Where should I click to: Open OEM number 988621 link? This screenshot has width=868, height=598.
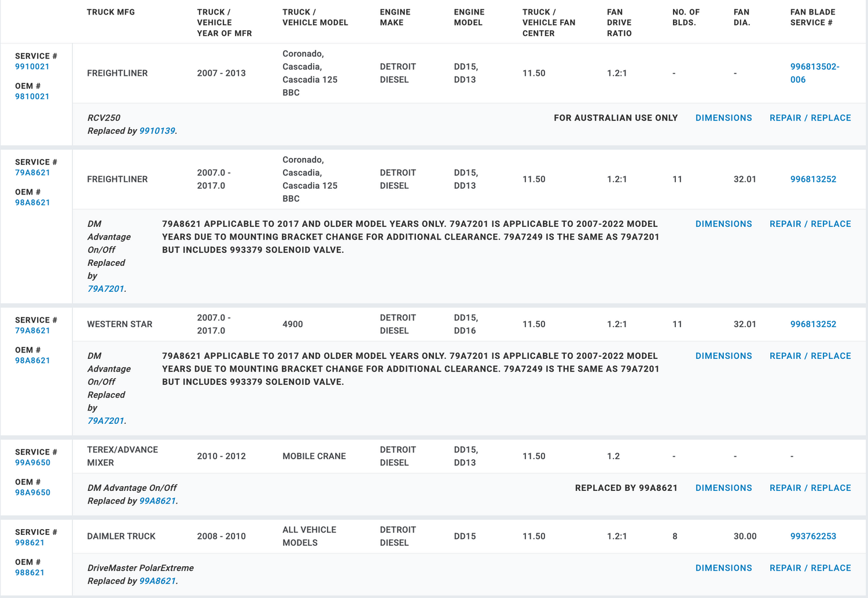point(30,573)
